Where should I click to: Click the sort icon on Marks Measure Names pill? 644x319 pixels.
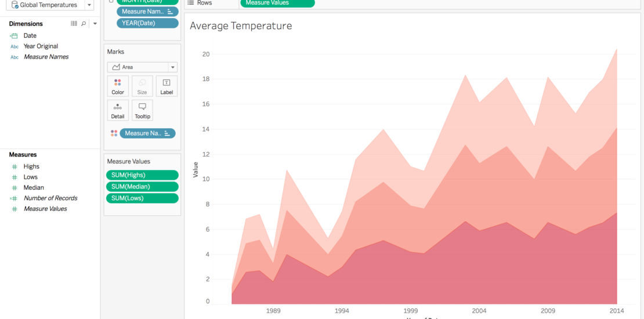click(167, 133)
